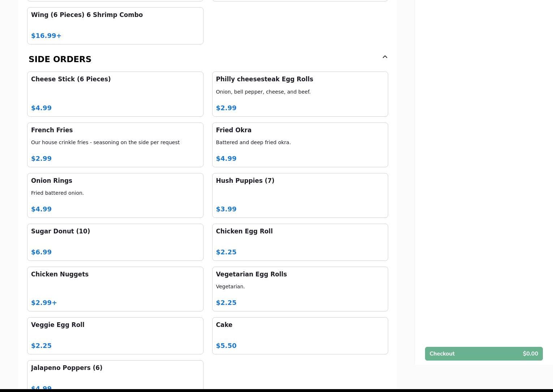Click the $16.99+ combo price
Viewport: 553px width, 392px height.
46,36
